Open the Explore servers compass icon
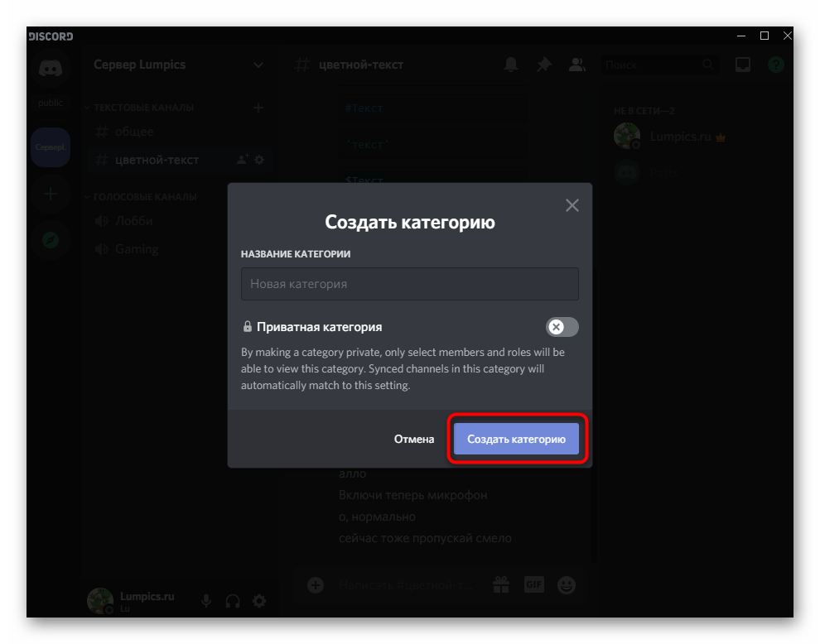 (51, 240)
